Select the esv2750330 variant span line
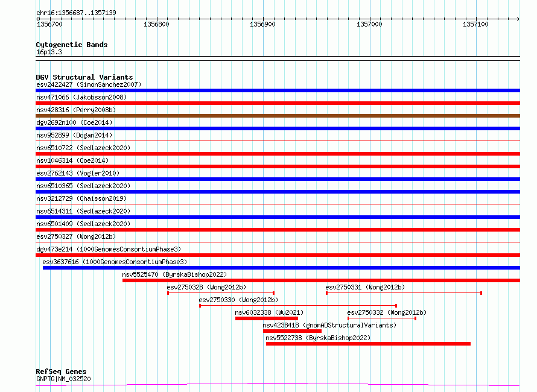 coord(297,306)
